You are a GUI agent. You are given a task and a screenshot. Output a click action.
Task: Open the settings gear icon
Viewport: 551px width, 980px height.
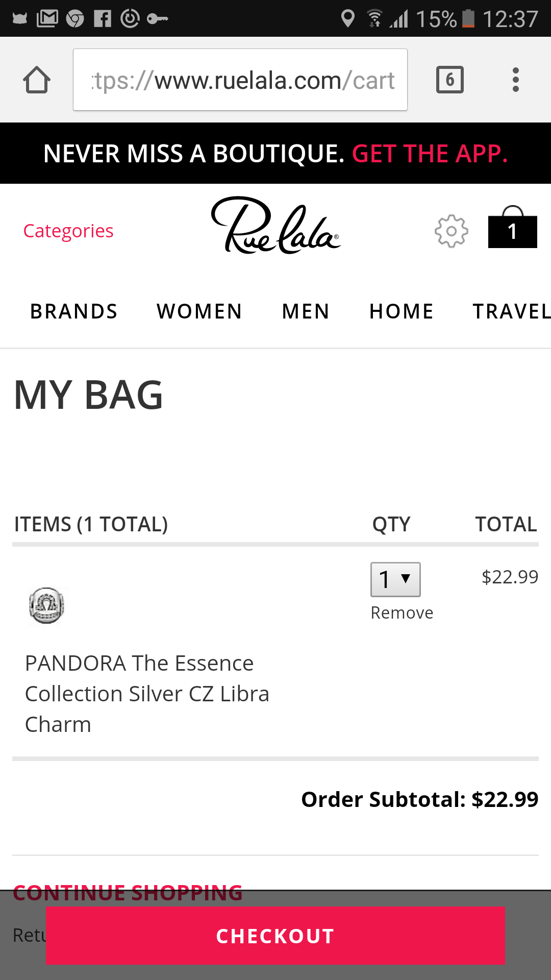click(x=451, y=231)
